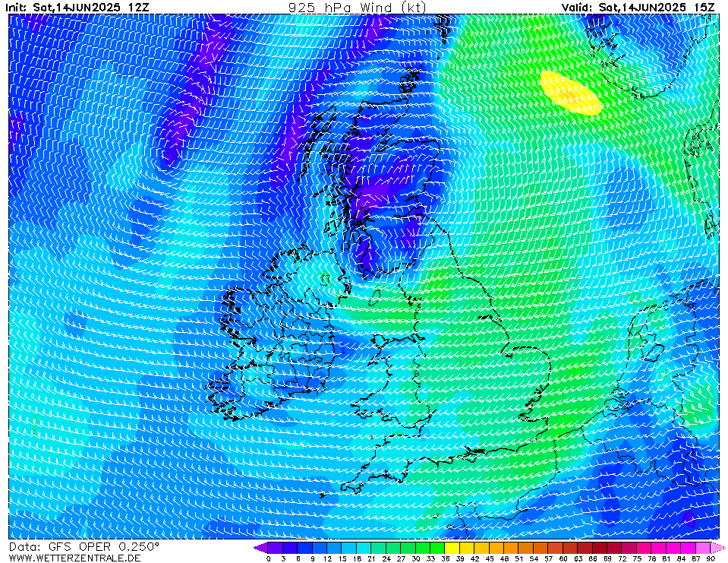728x563 pixels.
Task: Click the '63' value on the legend scale
Action: 578,558
